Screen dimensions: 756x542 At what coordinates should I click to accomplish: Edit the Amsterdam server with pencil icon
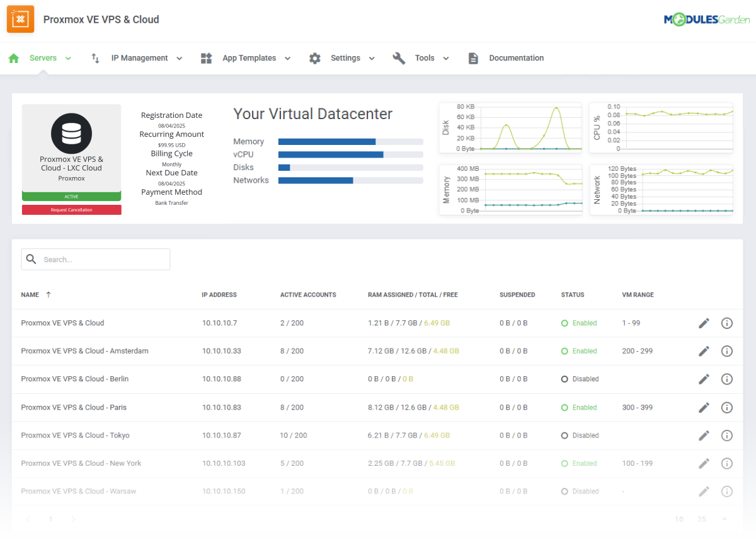click(x=704, y=351)
